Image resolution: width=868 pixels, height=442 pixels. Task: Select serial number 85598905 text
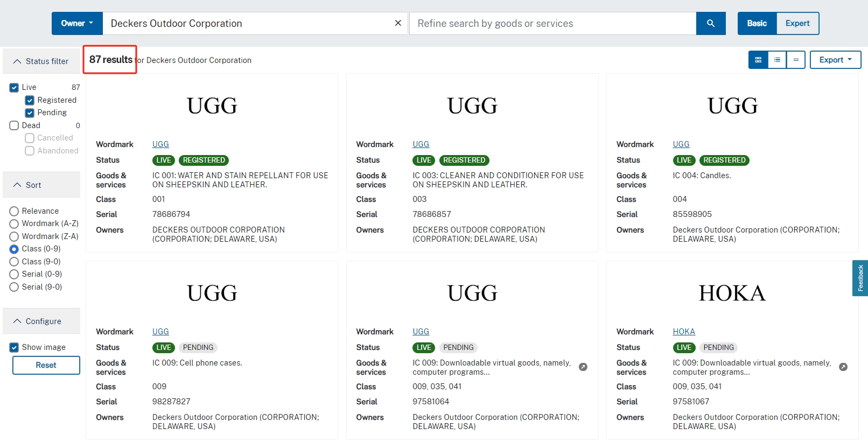point(692,214)
